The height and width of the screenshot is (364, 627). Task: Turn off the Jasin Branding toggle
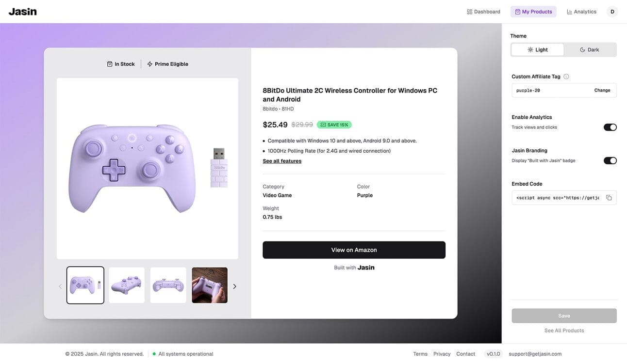[x=610, y=160]
